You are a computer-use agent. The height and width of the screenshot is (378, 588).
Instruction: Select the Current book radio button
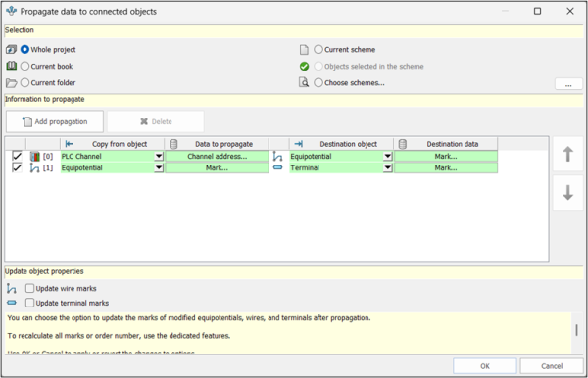click(24, 66)
